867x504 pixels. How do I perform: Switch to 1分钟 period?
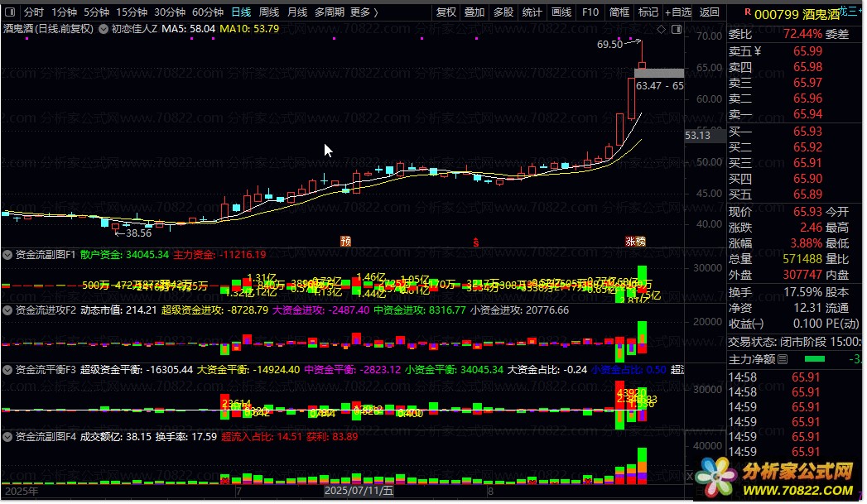pyautogui.click(x=64, y=12)
